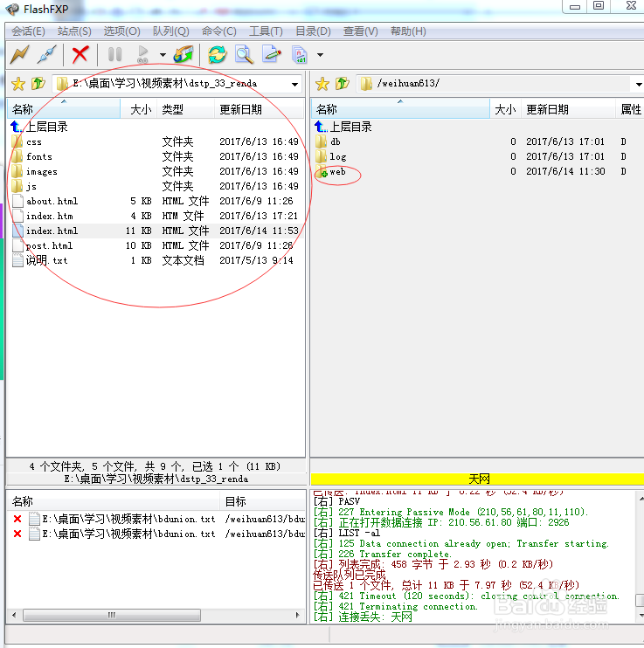This screenshot has width=644, height=648.
Task: Sort local files by 更新日期 column
Action: click(259, 109)
